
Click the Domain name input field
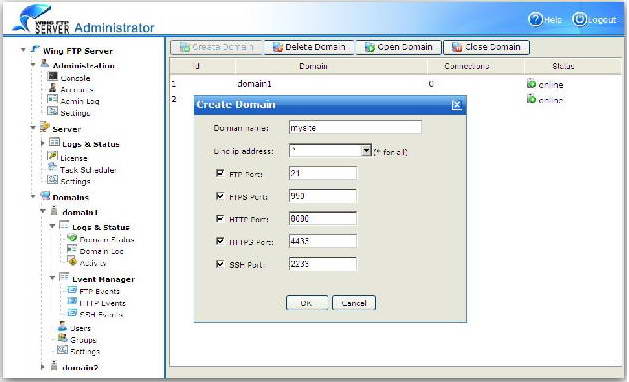click(x=355, y=127)
